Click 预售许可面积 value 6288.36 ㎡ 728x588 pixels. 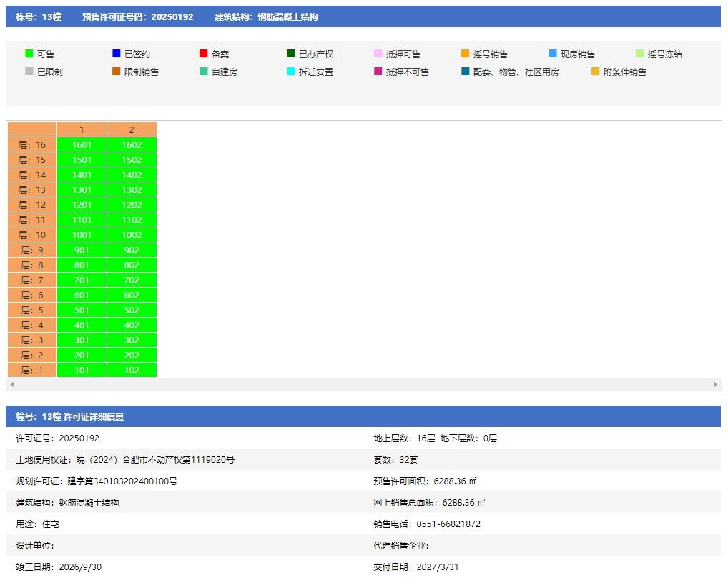(455, 481)
